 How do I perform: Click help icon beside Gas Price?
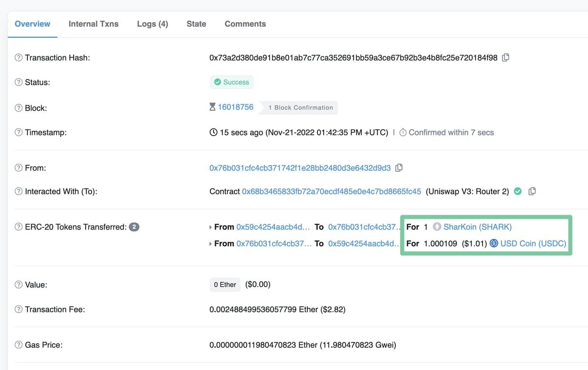coord(19,345)
